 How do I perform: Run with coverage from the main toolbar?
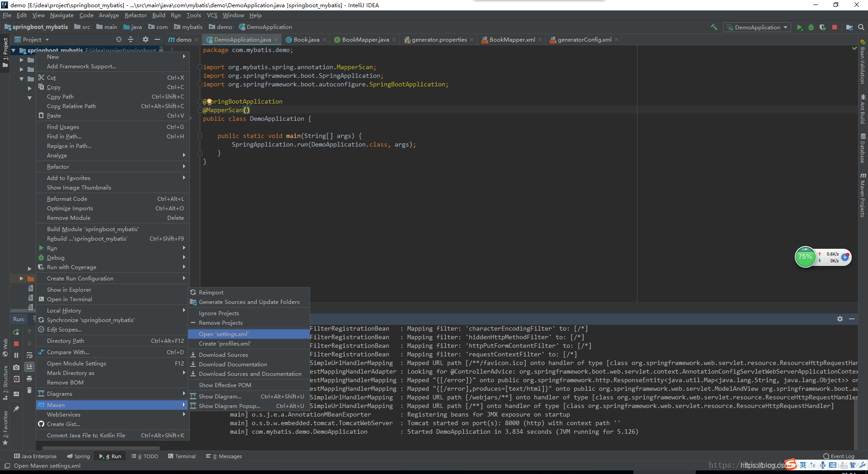pos(822,28)
